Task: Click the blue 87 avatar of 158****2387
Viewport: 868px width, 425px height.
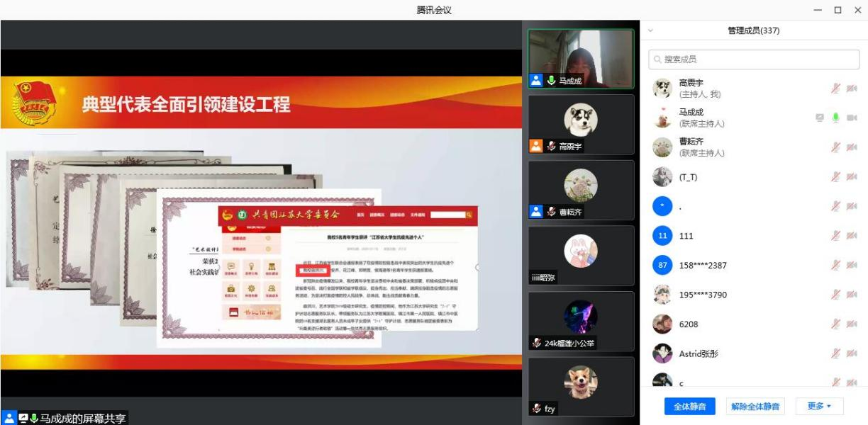Action: tap(662, 266)
